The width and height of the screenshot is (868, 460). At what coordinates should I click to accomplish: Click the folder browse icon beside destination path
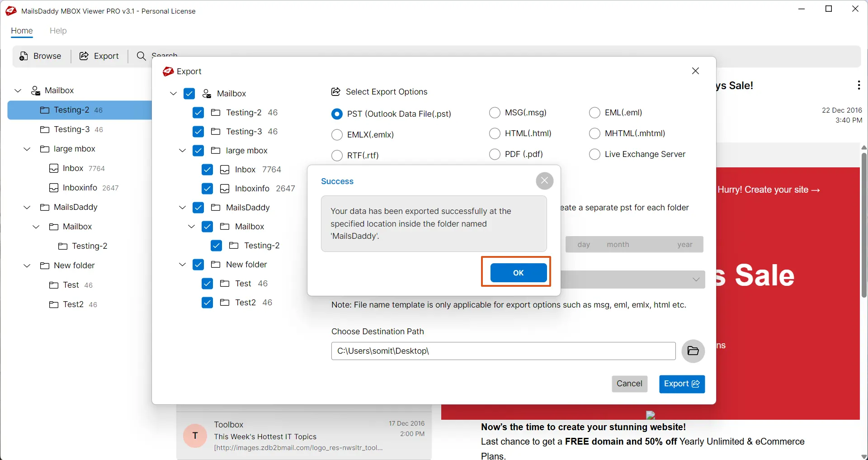tap(693, 351)
